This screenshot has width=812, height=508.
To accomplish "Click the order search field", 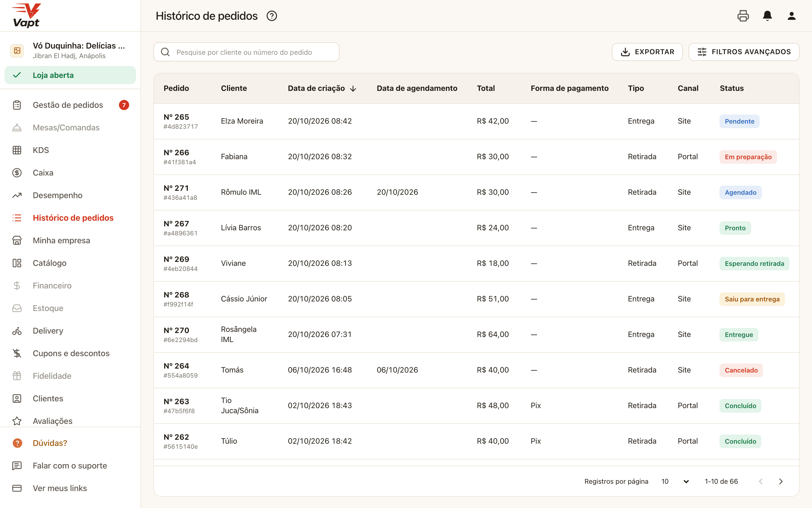I will click(246, 52).
